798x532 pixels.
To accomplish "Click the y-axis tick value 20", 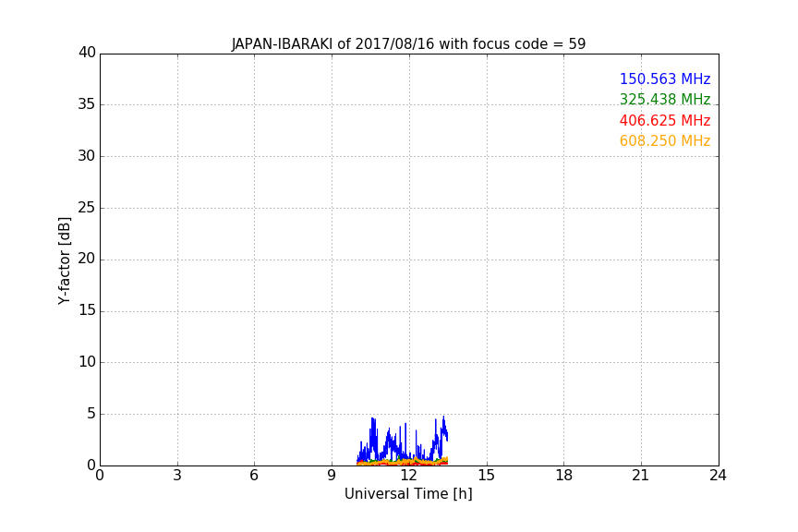I will coord(87,259).
